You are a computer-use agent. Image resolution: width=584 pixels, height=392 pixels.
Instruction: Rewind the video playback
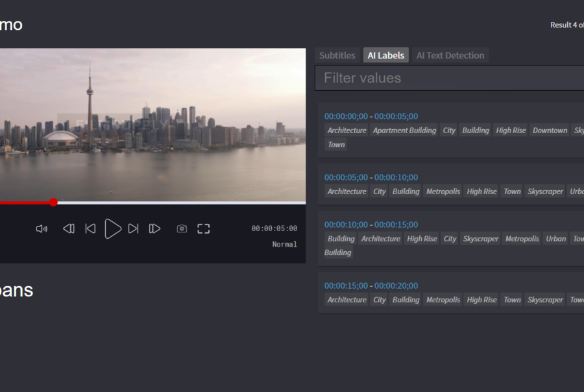point(68,228)
